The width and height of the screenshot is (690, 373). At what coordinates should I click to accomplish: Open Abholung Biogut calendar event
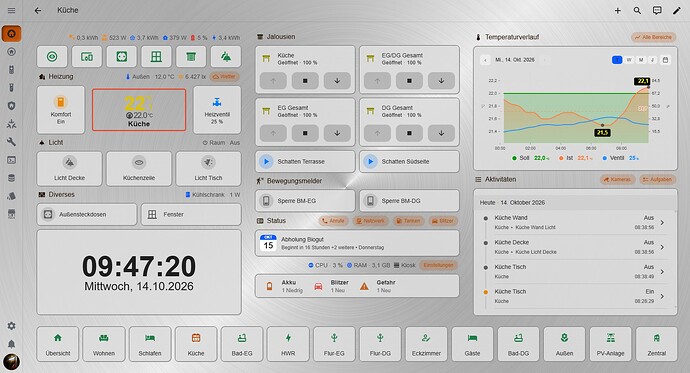click(357, 243)
